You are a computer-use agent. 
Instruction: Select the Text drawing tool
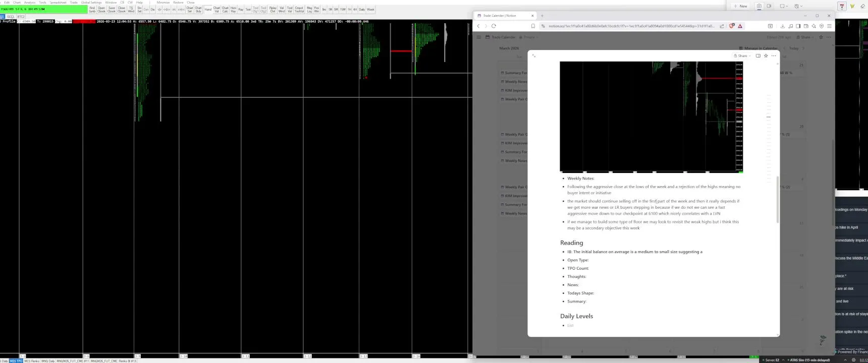[x=248, y=9]
